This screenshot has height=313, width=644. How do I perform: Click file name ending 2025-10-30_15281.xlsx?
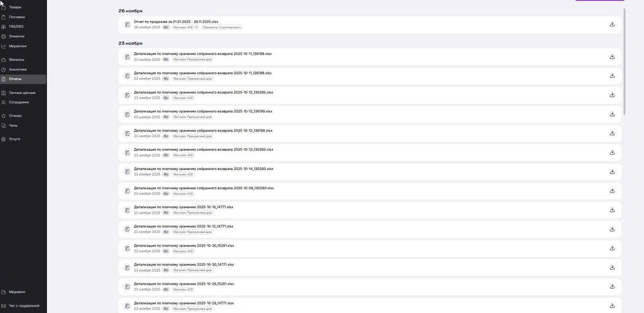click(x=184, y=245)
